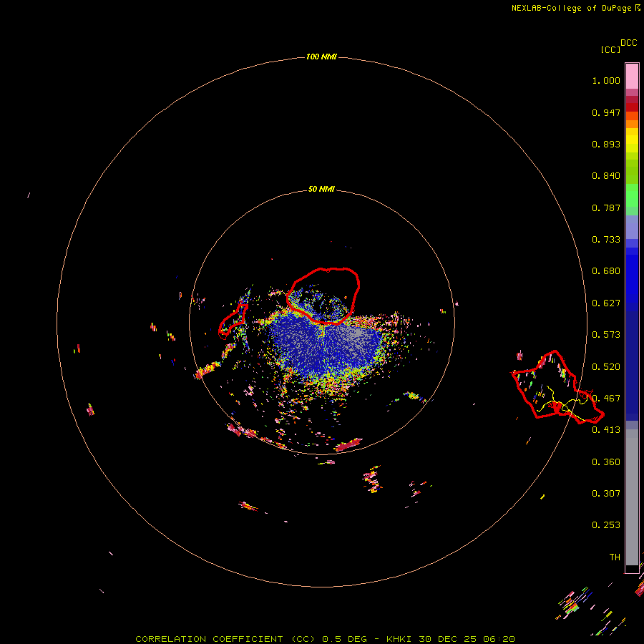The image size is (644, 644).
Task: Click the 50 NMI range ring label
Action: (x=321, y=189)
